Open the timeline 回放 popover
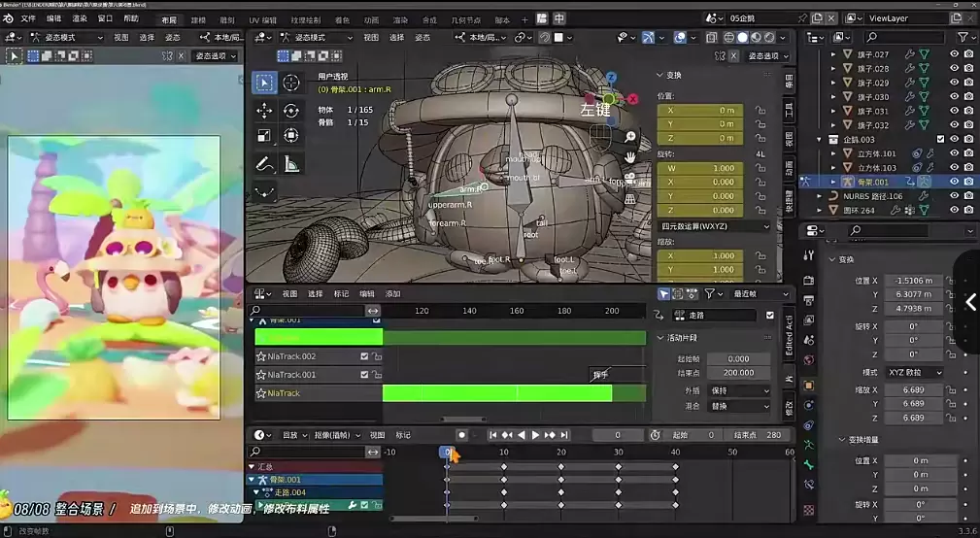Screen dimensions: 980x538 (294, 435)
